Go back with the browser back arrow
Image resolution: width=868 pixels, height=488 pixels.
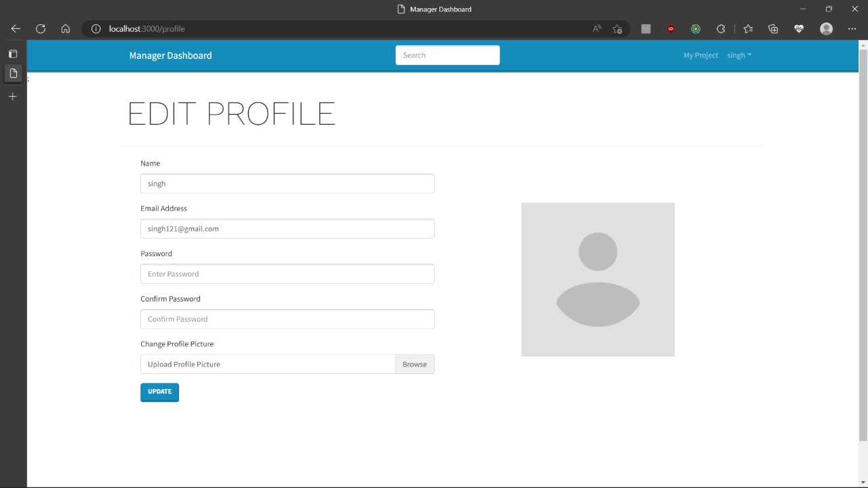[x=16, y=28]
